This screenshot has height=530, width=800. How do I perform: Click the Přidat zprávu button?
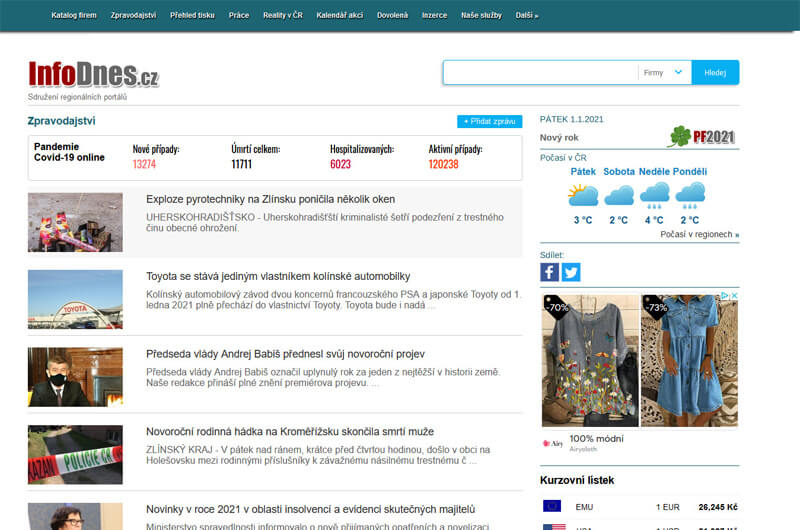[489, 121]
